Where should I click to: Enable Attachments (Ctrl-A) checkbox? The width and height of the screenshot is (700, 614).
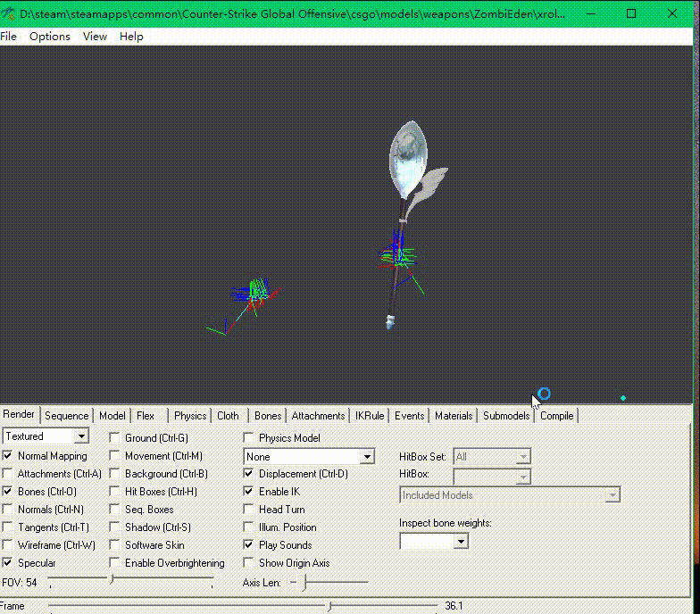(x=7, y=473)
